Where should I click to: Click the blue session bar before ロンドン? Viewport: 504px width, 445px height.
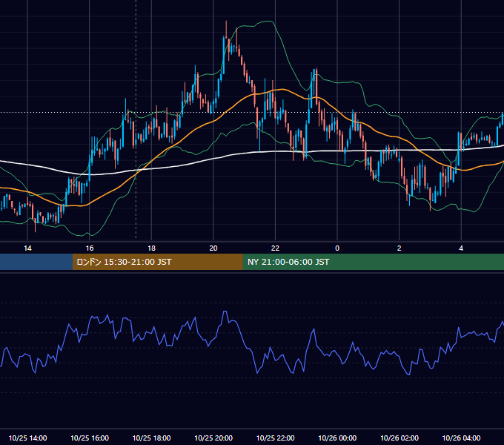(x=36, y=262)
